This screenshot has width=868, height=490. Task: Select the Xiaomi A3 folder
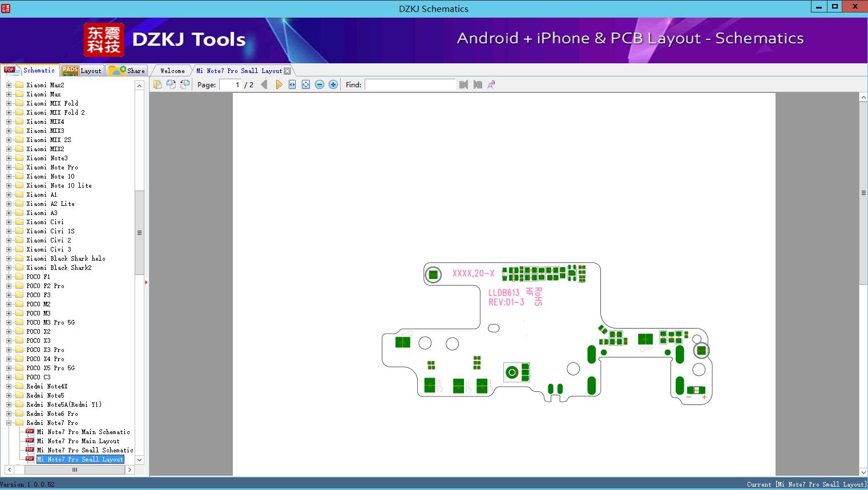(42, 213)
